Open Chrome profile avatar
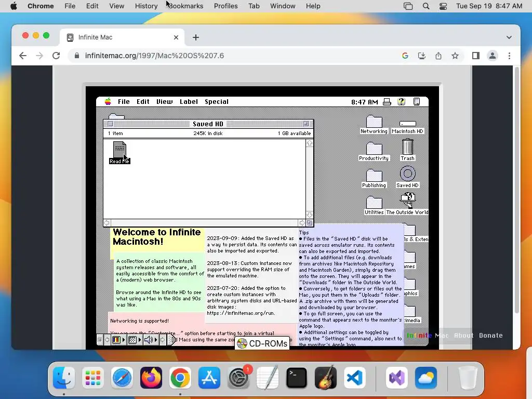Screen dimensions: 532x399 493,56
